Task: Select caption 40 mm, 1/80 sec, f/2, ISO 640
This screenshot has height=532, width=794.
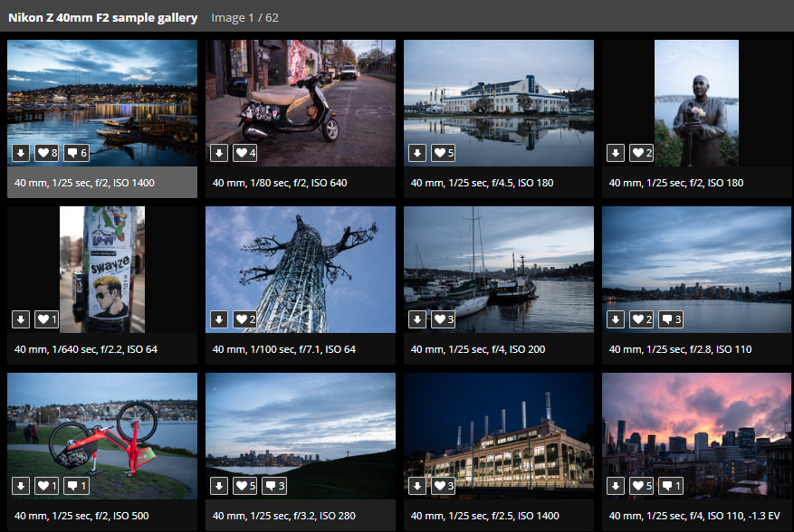Action: tap(280, 183)
